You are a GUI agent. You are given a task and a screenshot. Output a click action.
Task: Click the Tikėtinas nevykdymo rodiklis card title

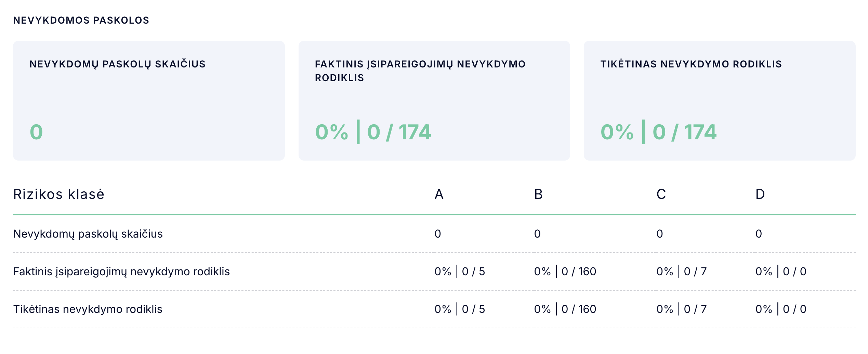[691, 64]
